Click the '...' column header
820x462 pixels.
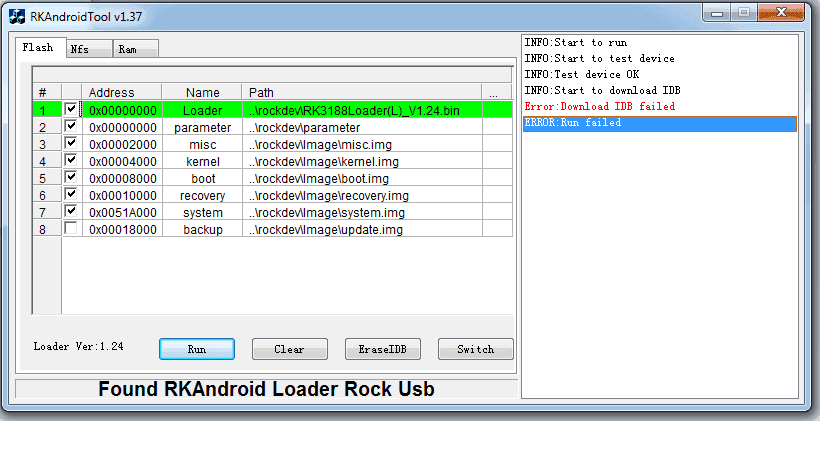(497, 92)
